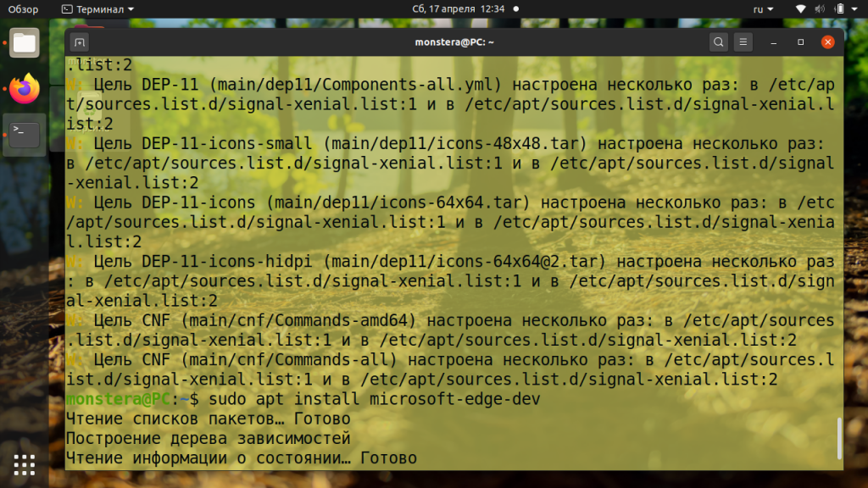Expand the system menu via top-right chevron

pyautogui.click(x=853, y=8)
